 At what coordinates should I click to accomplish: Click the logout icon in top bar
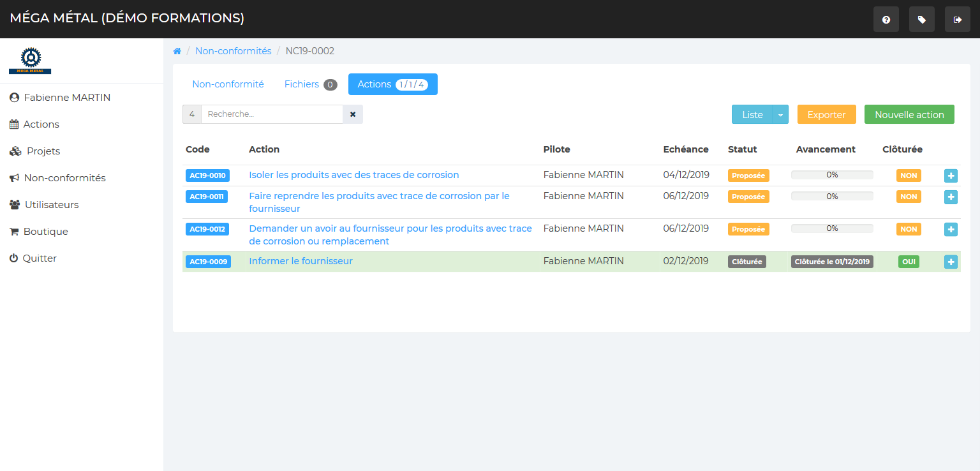(x=957, y=20)
